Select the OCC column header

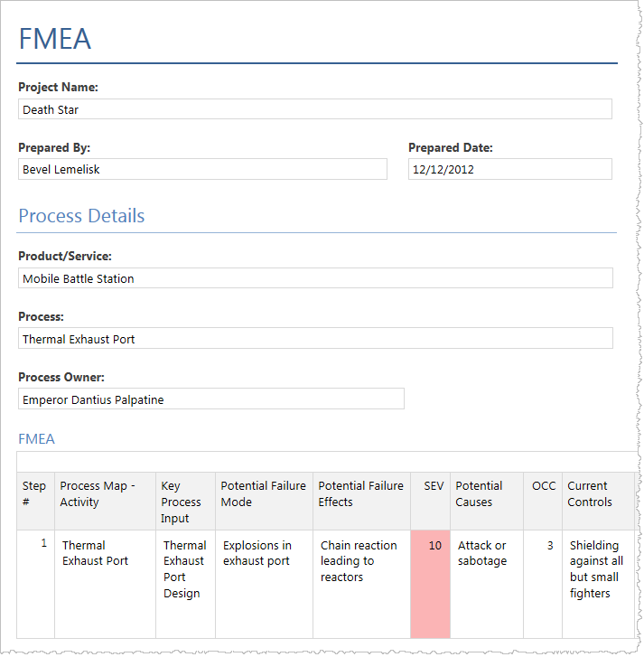(543, 501)
